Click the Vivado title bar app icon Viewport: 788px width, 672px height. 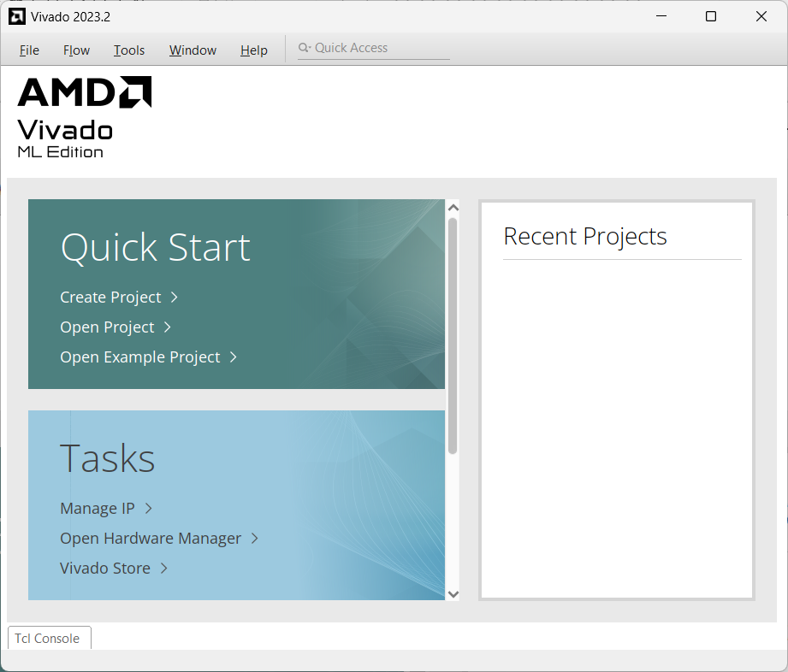[x=17, y=16]
